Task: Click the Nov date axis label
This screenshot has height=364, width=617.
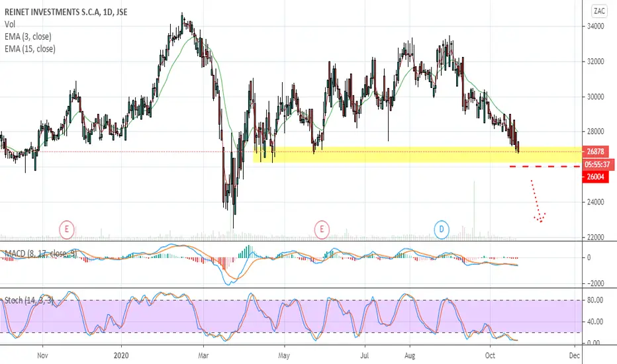Action: click(42, 355)
